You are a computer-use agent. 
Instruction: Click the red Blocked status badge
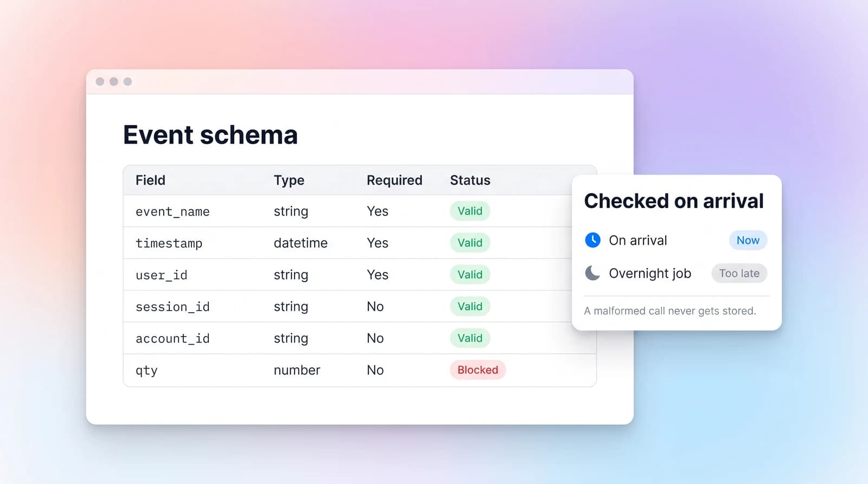click(x=477, y=370)
